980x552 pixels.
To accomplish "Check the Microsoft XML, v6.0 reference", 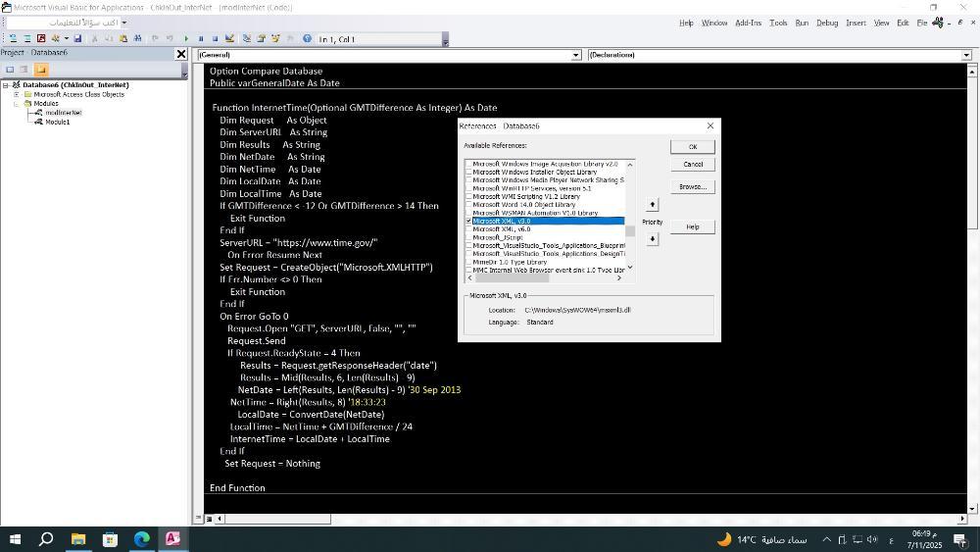I will (x=468, y=229).
